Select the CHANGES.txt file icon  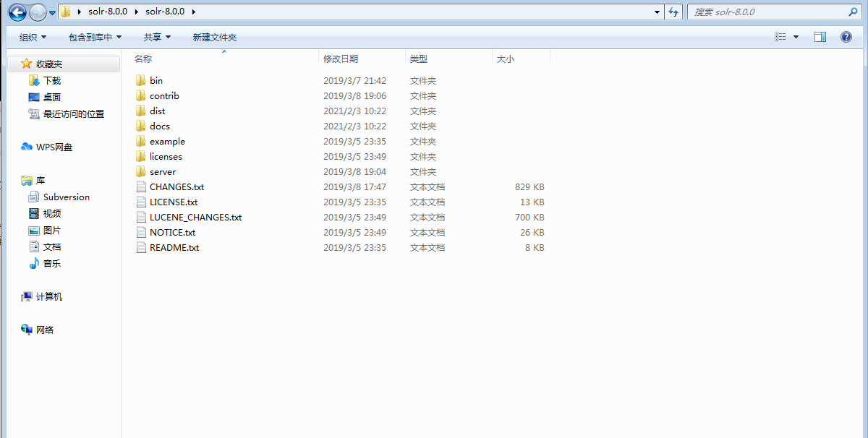[141, 187]
